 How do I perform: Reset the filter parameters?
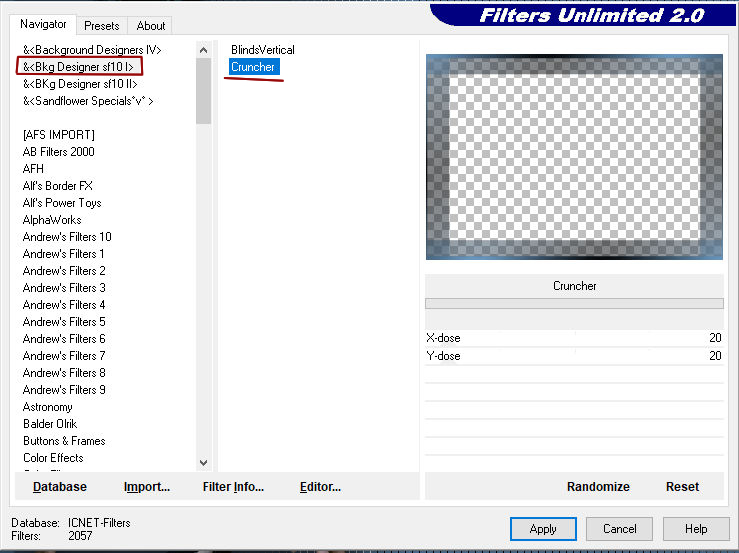(682, 487)
